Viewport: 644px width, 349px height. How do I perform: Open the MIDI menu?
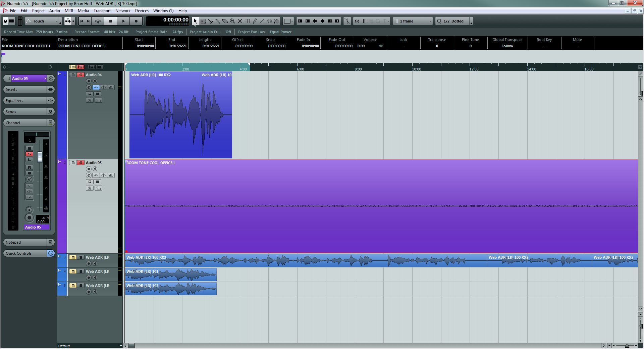(x=69, y=11)
